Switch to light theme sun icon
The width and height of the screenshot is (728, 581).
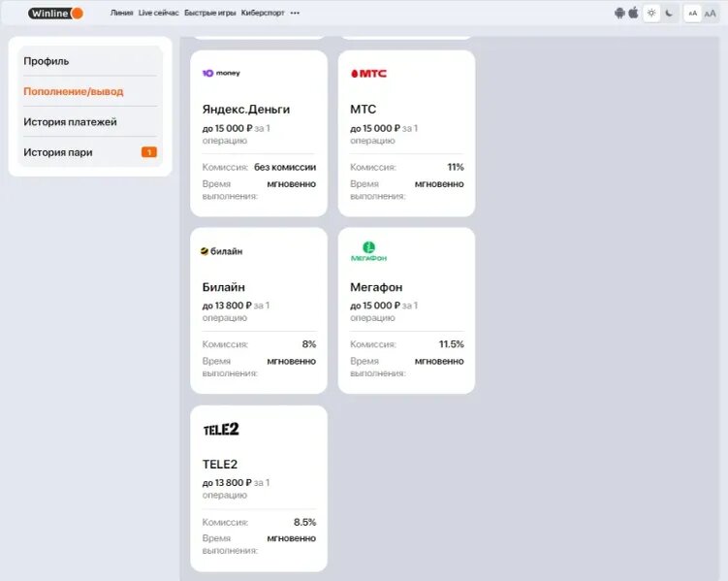651,13
